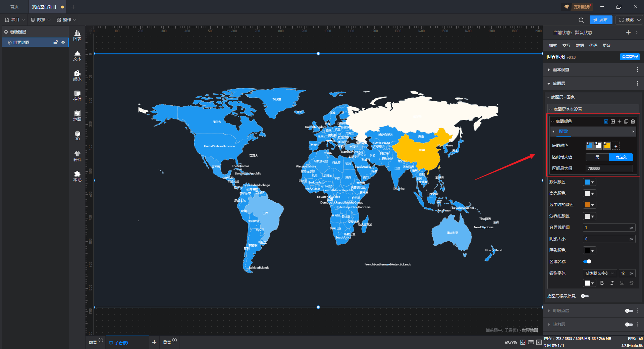Switch to the 代码 code tab
The image size is (644, 349).
pyautogui.click(x=593, y=46)
